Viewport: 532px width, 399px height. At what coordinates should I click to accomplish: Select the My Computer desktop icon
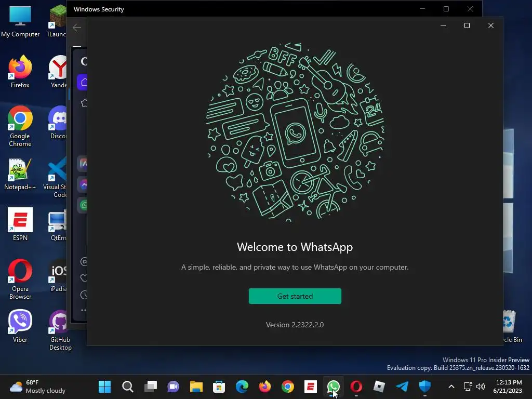click(20, 21)
